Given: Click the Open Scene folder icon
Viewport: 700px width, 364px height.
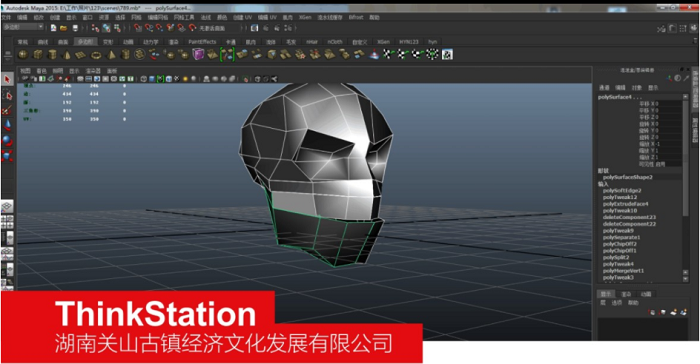Looking at the screenshot, I should [64, 28].
